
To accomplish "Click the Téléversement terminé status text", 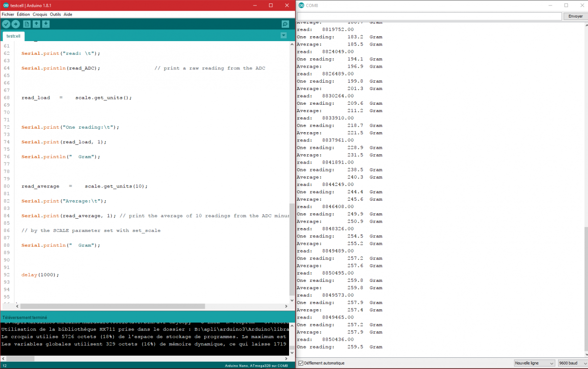I will [x=24, y=318].
